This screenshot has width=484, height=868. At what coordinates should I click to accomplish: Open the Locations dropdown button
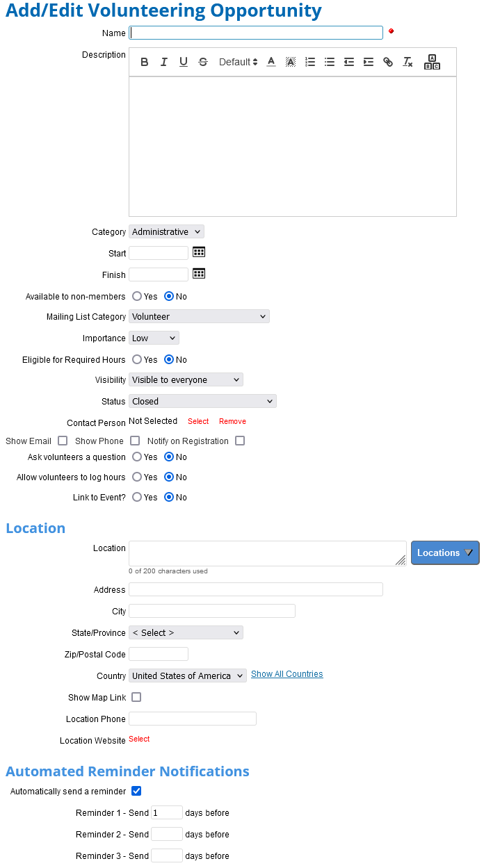[445, 552]
